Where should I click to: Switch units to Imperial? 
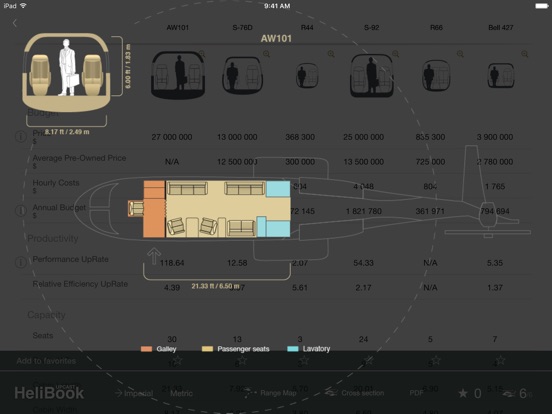134,393
